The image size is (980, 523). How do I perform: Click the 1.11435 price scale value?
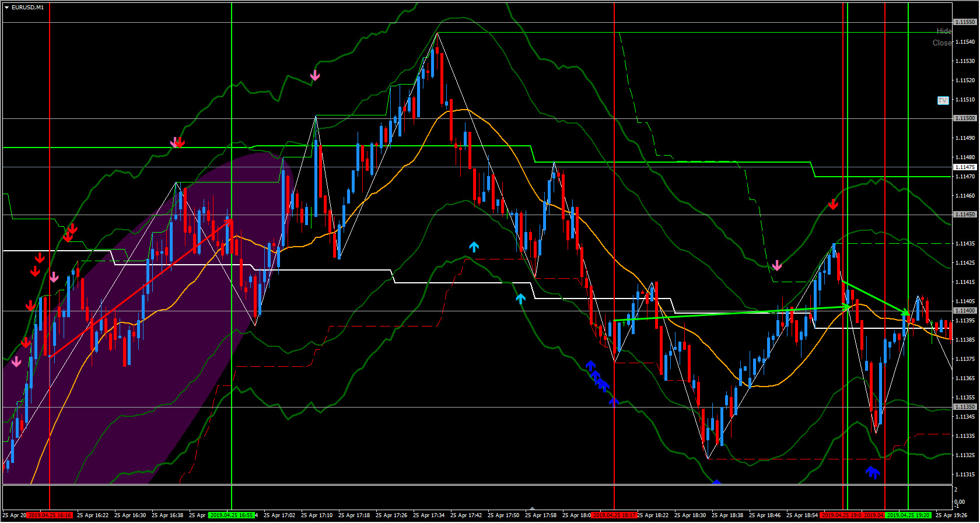point(965,244)
